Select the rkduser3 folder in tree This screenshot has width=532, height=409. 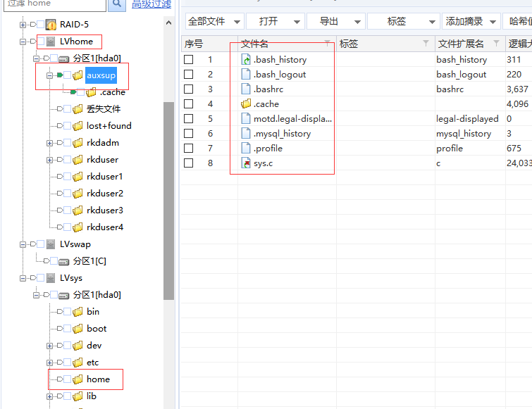point(105,210)
